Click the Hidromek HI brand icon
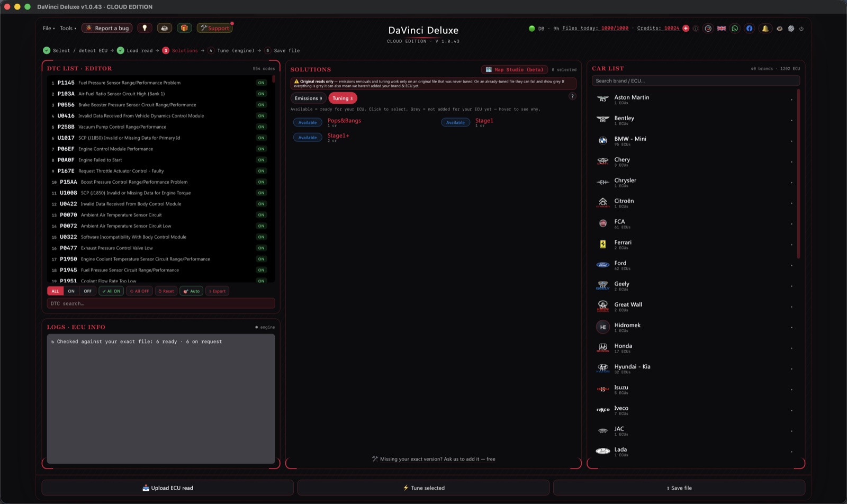This screenshot has width=847, height=504. point(602,327)
